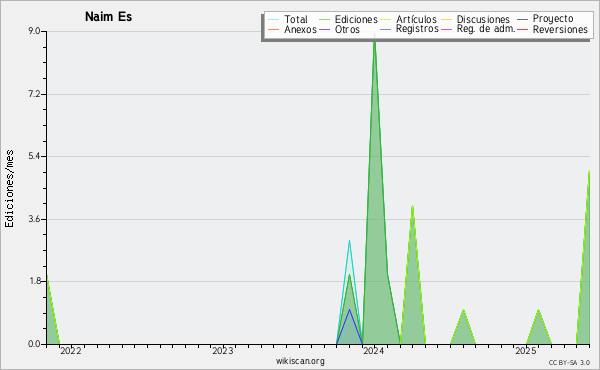
Task: Click the 9.0 y-axis value
Action: click(34, 31)
